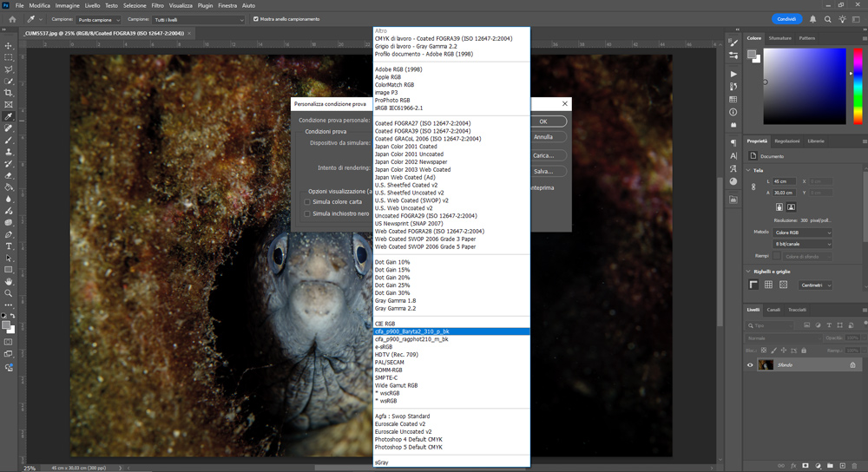Viewport: 868px width, 472px height.
Task: Open the Colore RGB method dropdown
Action: click(x=803, y=233)
